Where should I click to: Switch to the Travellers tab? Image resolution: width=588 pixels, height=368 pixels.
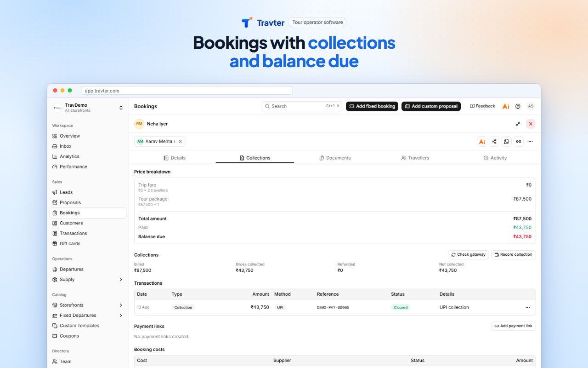coord(415,158)
